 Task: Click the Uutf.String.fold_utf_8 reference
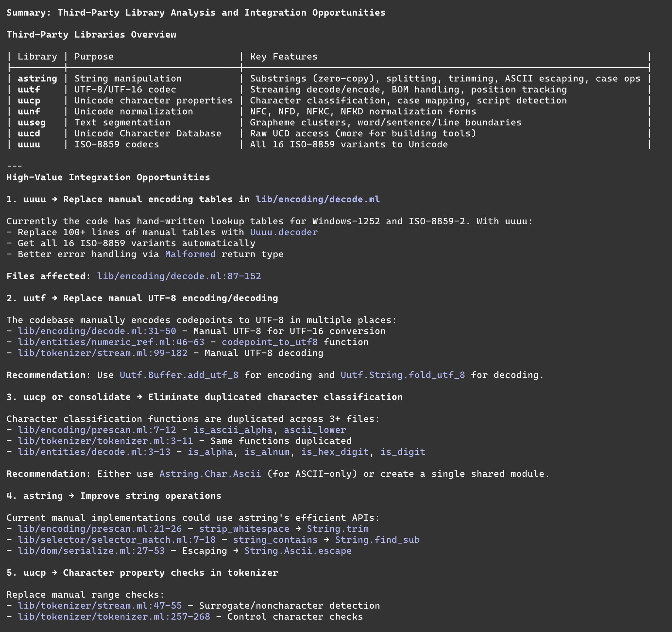click(403, 375)
